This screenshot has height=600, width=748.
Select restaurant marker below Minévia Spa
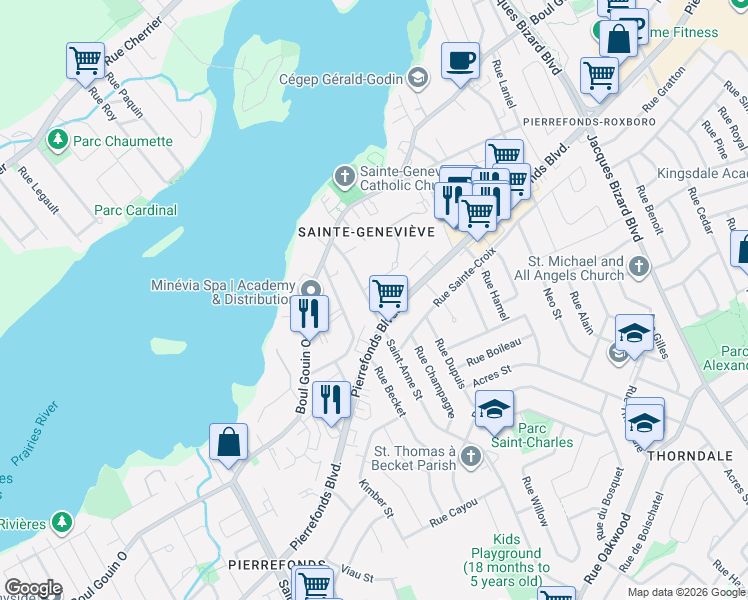coord(309,318)
